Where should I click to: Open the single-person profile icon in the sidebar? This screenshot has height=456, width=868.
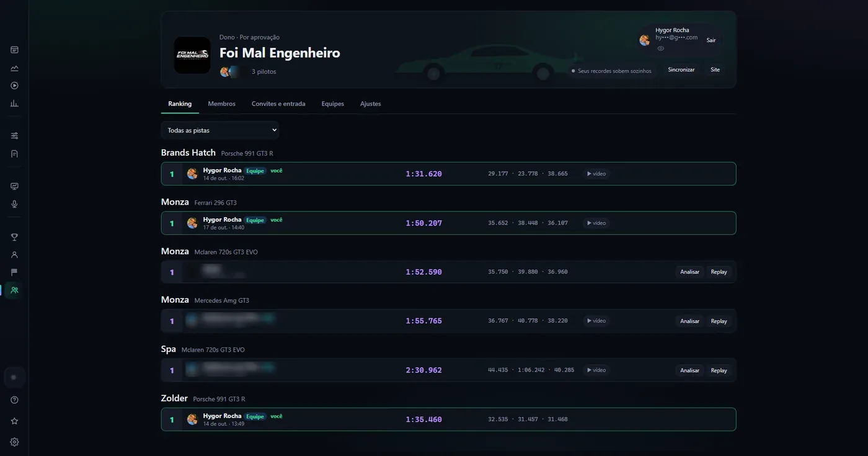pyautogui.click(x=14, y=254)
